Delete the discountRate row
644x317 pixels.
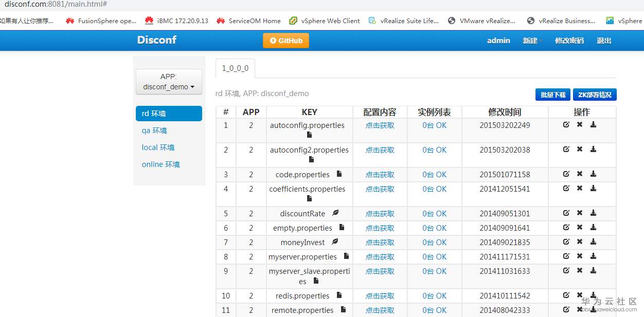[x=580, y=213]
